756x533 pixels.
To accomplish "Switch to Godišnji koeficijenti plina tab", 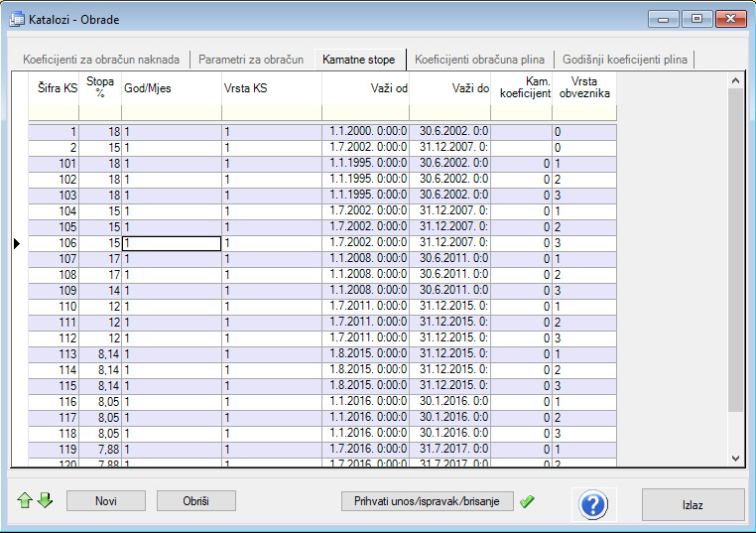I will [625, 60].
